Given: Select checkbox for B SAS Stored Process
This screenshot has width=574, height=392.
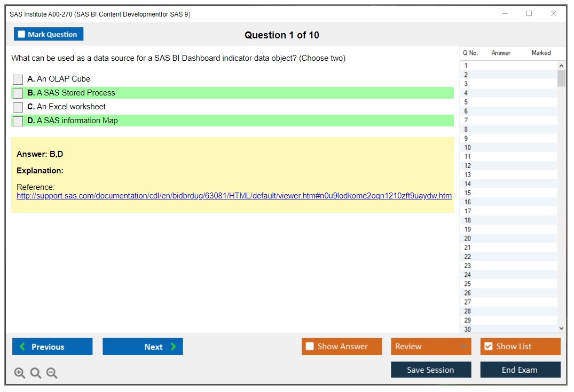Looking at the screenshot, I should click(x=18, y=93).
